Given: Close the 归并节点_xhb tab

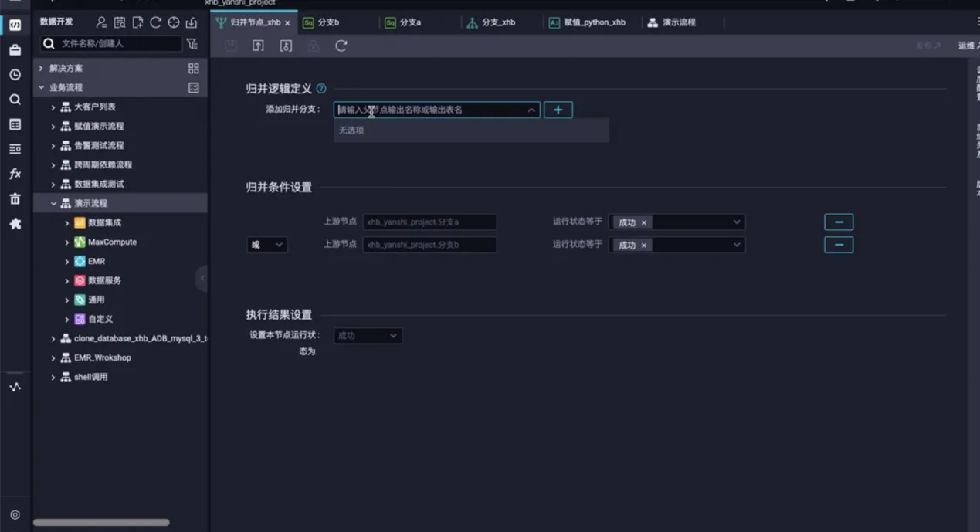Looking at the screenshot, I should [287, 23].
